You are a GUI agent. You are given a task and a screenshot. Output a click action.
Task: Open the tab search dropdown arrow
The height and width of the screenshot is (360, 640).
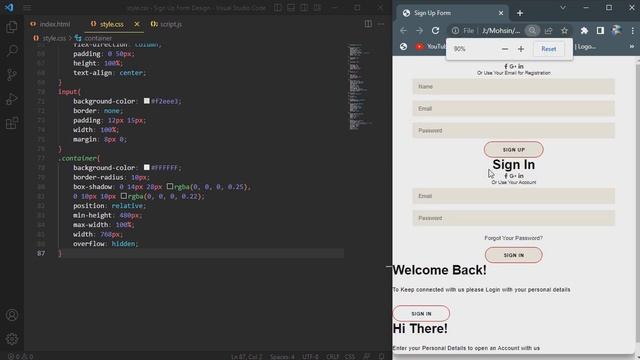click(562, 8)
